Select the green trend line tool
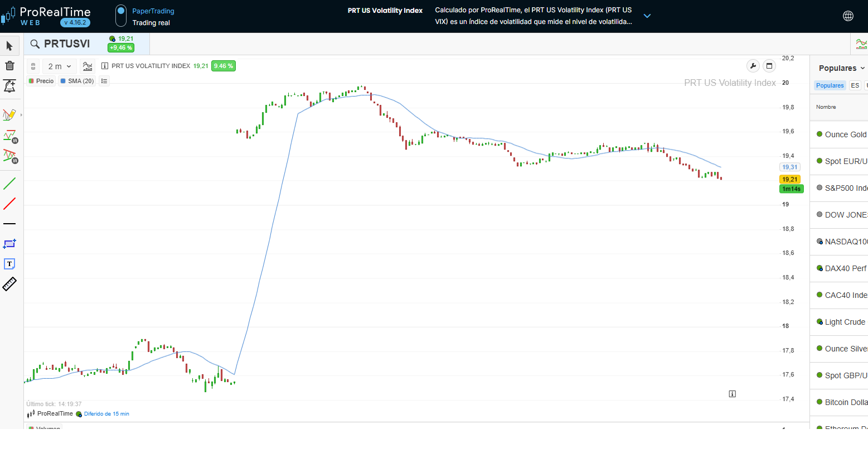 [9, 184]
